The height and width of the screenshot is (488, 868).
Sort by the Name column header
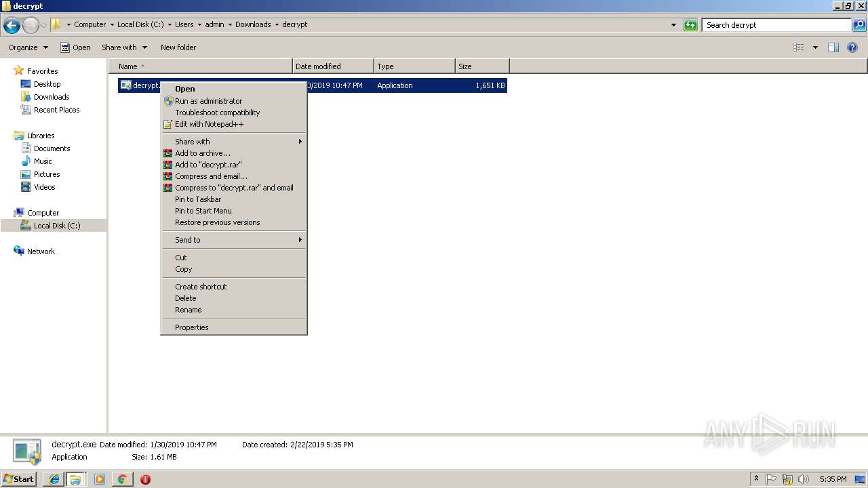(x=201, y=66)
